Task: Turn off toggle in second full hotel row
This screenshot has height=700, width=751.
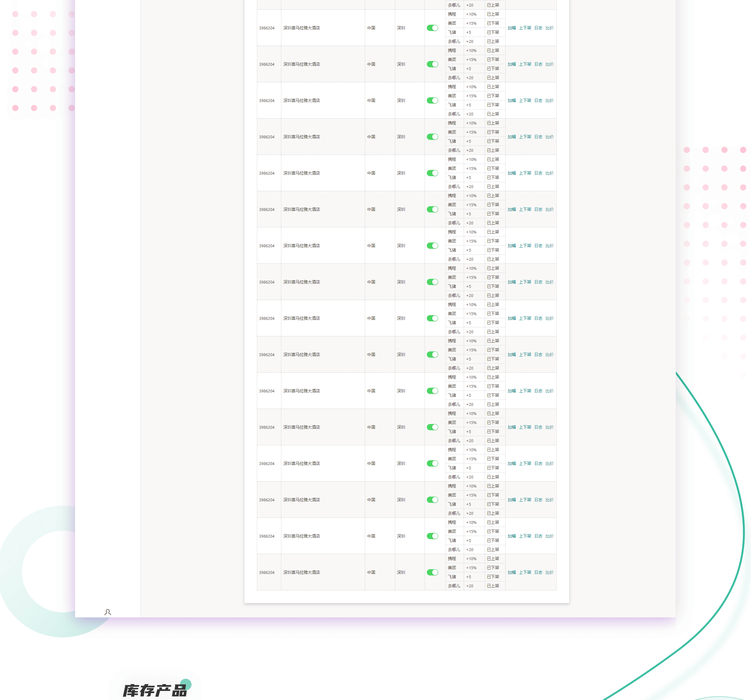Action: pos(432,64)
